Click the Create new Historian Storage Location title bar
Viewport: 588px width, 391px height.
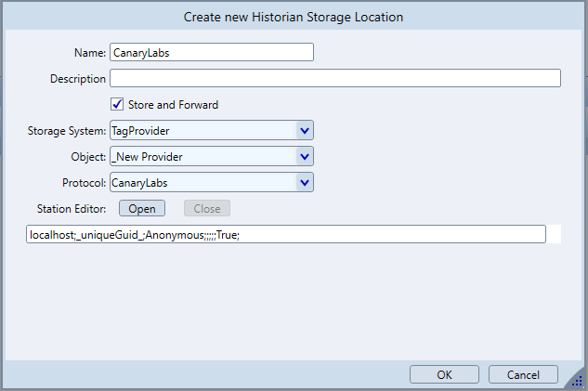(x=294, y=17)
